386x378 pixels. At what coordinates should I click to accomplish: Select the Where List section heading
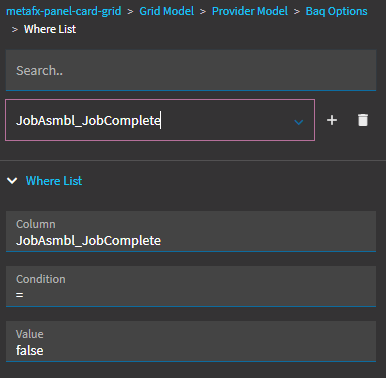(54, 181)
